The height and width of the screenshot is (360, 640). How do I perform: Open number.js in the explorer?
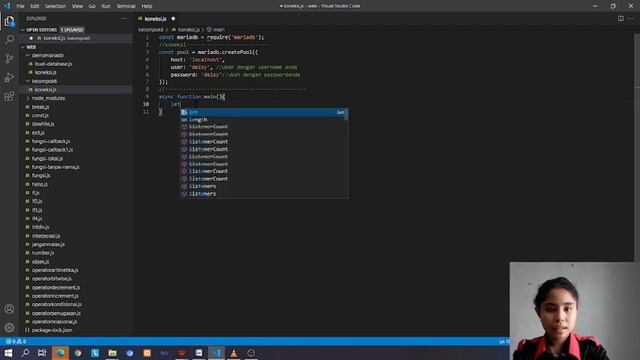tap(43, 253)
